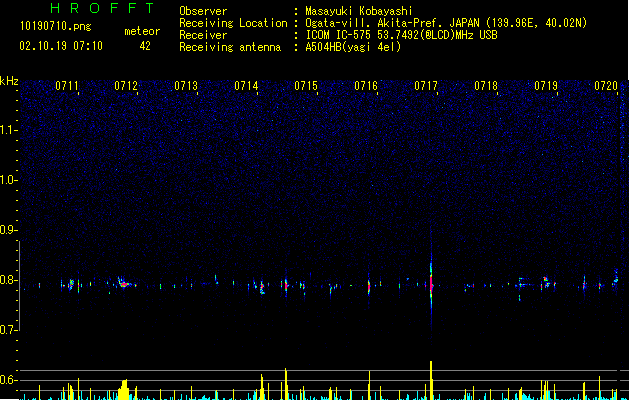Click the A504HB(yagi 4el) antenna value
The height and width of the screenshot is (400, 629).
353,47
